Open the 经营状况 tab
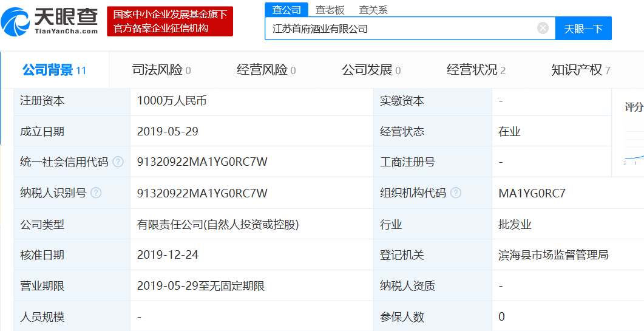This screenshot has width=644, height=331. (x=476, y=70)
